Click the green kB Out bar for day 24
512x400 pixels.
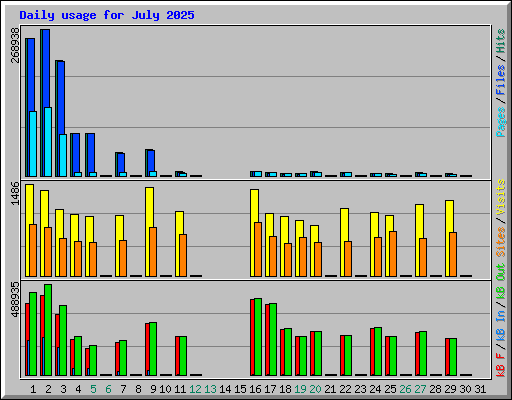coord(378,351)
